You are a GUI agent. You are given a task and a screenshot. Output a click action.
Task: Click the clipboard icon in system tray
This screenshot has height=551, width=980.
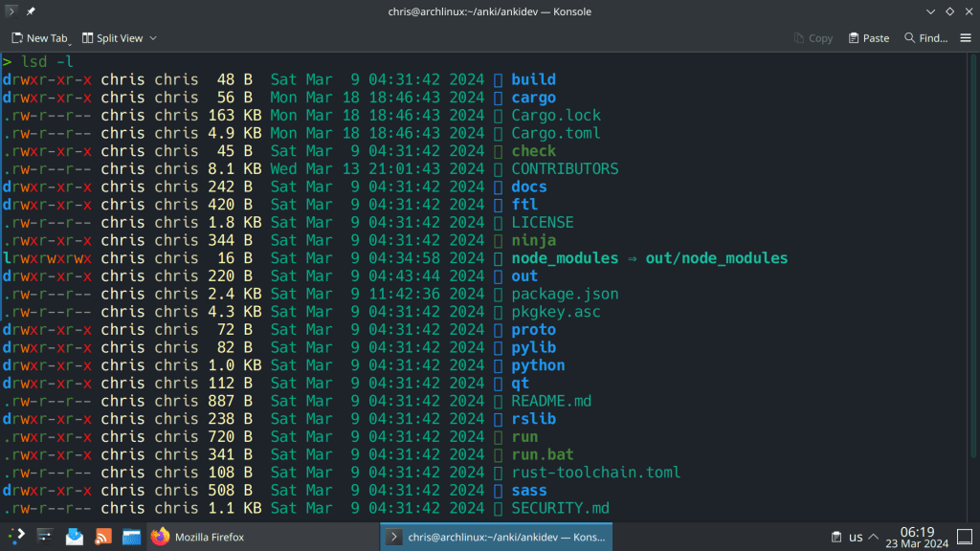click(835, 537)
